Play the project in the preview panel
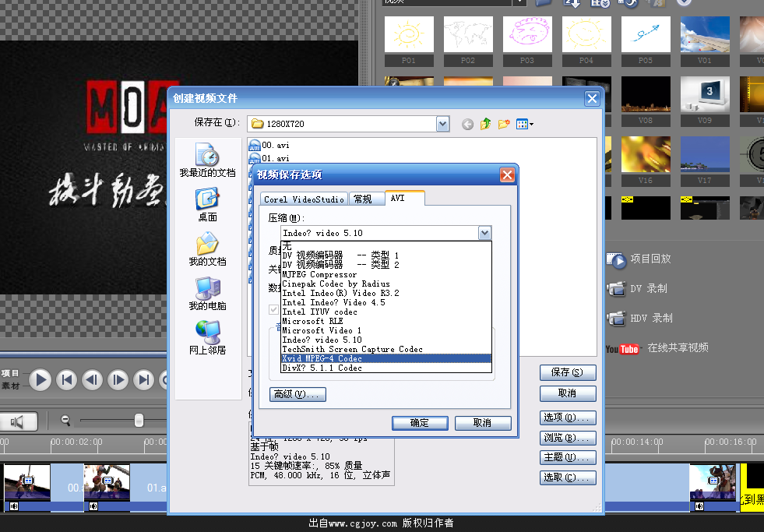The image size is (764, 532). point(40,379)
